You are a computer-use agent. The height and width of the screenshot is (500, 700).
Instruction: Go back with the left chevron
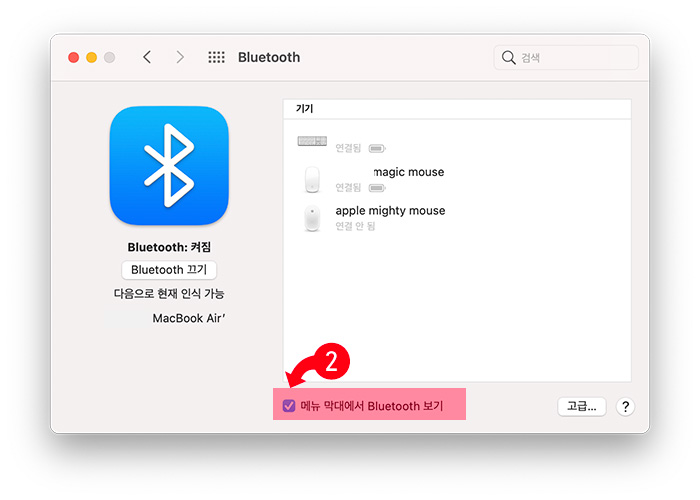(x=147, y=57)
